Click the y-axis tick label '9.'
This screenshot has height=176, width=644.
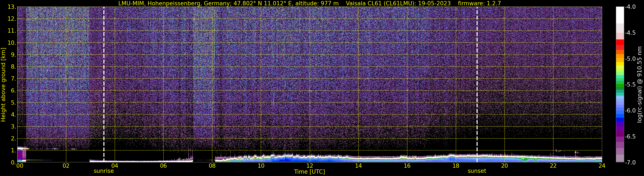13,55
